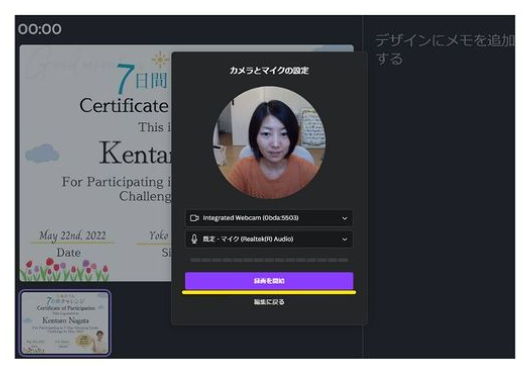Click the camera icon beside Integrated Webcam
The image size is (528, 366).
point(194,218)
